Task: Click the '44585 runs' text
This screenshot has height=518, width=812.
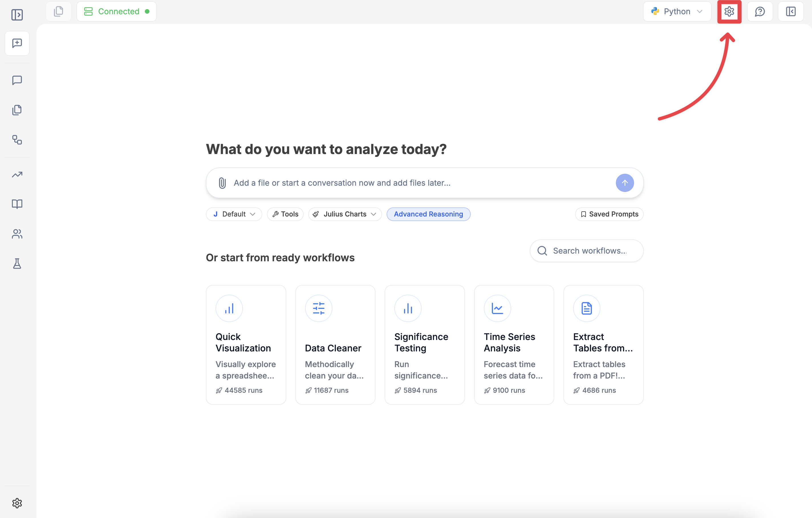Action: coord(243,390)
